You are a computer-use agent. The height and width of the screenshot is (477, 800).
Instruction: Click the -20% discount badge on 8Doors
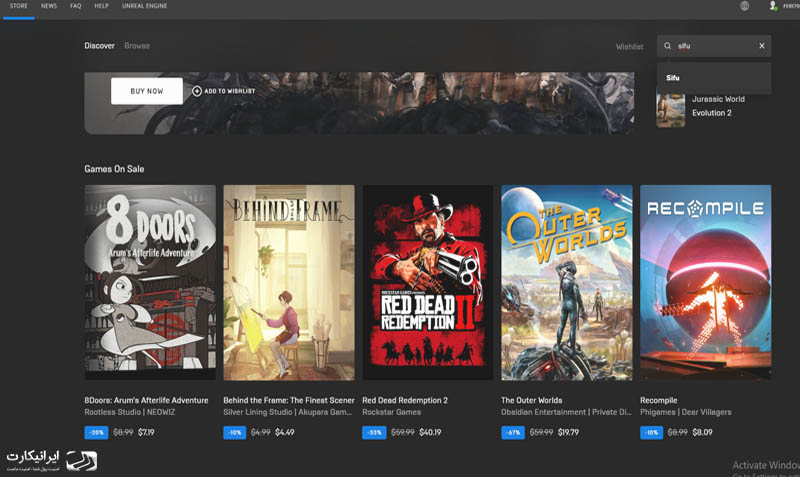coord(96,433)
